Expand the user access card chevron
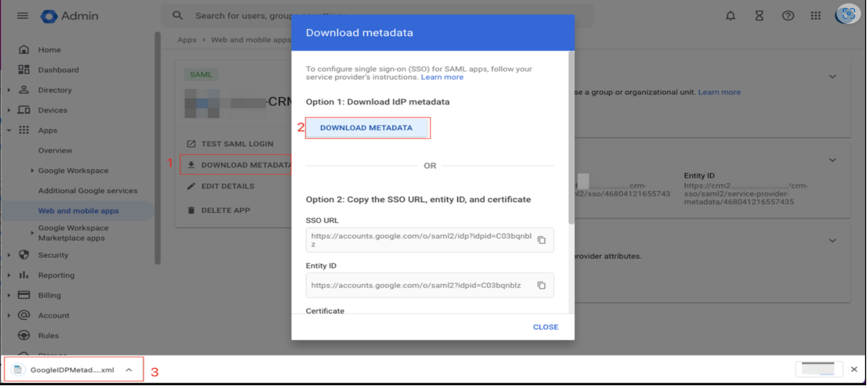 pyautogui.click(x=832, y=76)
